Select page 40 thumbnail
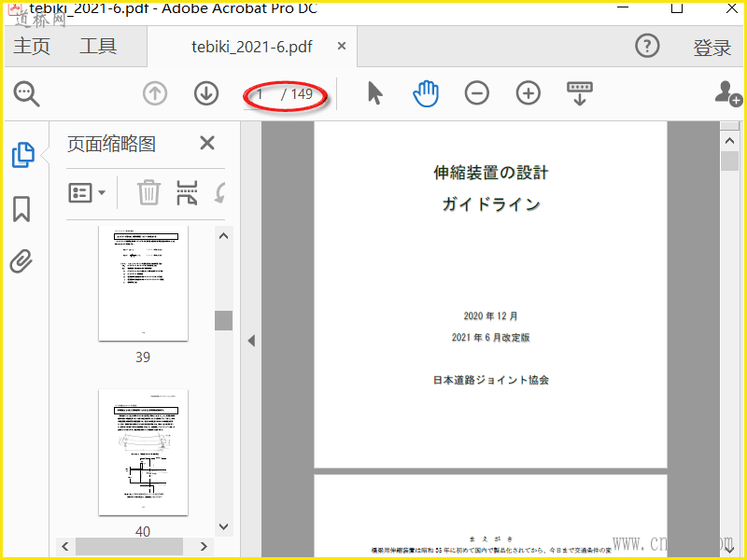The image size is (747, 560). point(144,453)
